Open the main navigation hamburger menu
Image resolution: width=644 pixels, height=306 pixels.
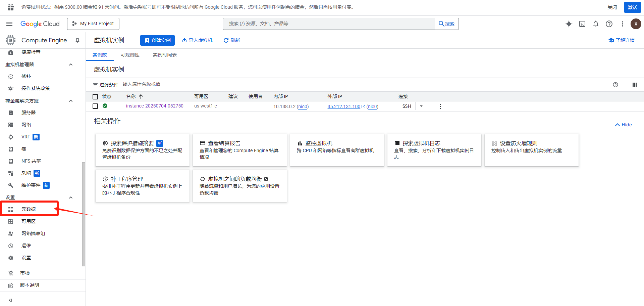[9, 24]
